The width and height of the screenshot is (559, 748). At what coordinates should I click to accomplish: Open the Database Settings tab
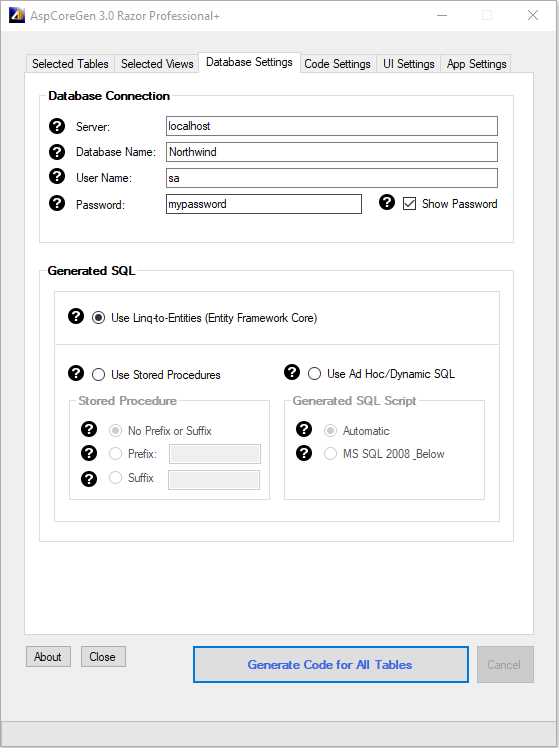tap(249, 62)
